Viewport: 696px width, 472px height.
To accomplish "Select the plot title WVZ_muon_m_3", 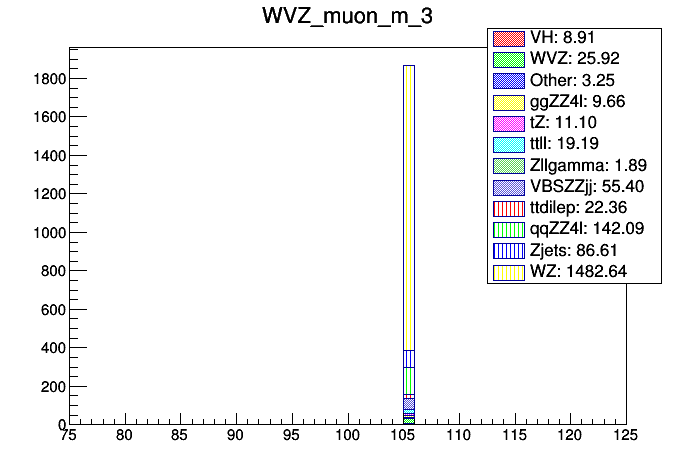I will tap(347, 17).
